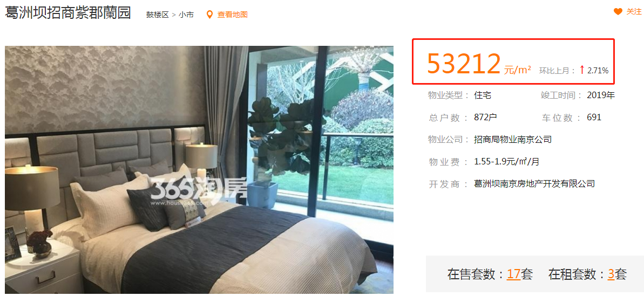Click the orange map pin icon
Image resolution: width=644 pixels, height=296 pixels.
click(x=209, y=15)
